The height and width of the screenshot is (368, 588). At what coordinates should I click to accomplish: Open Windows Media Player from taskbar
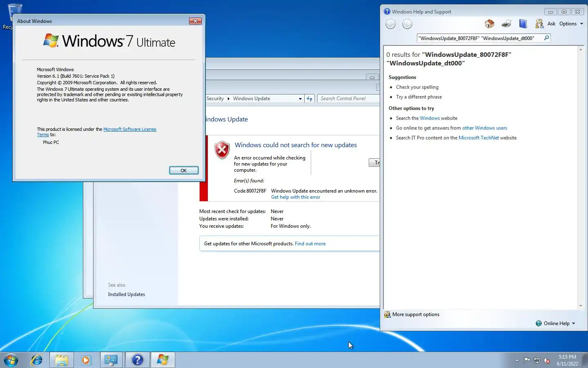[86, 360]
